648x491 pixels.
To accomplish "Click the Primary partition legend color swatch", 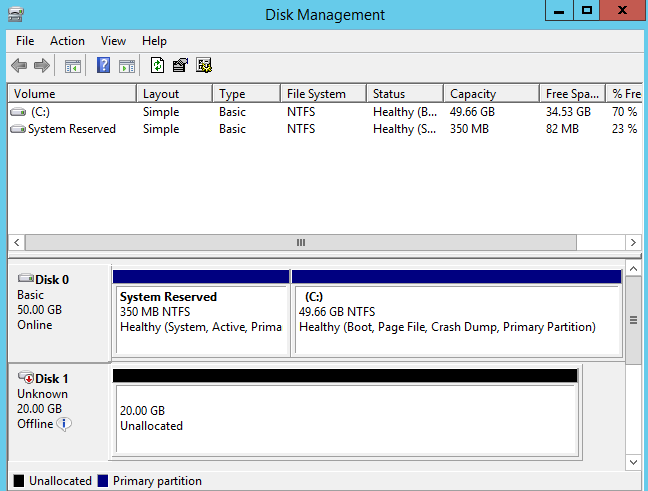I will click(x=103, y=481).
